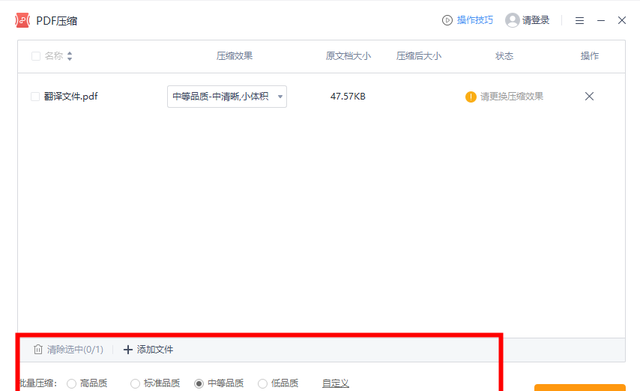Screen dimensions: 640x391
Task: Click the 压缩效果 column header
Action: [x=234, y=56]
